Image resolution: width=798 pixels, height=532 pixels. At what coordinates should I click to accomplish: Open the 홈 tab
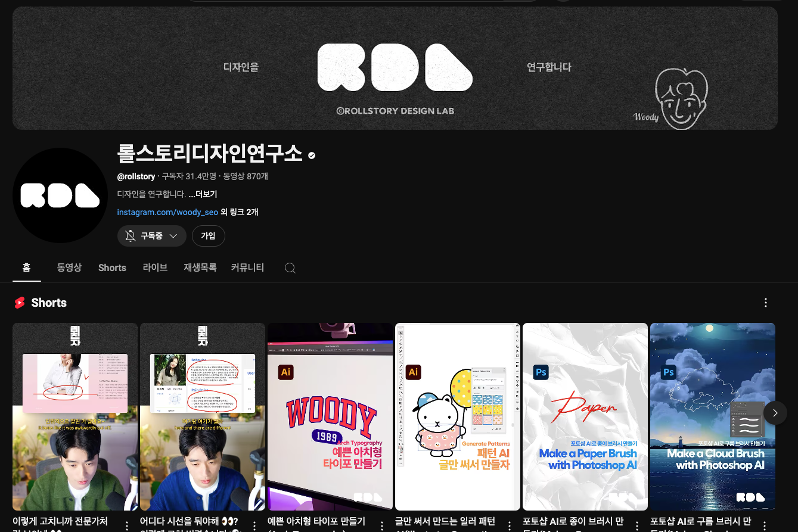pos(27,267)
